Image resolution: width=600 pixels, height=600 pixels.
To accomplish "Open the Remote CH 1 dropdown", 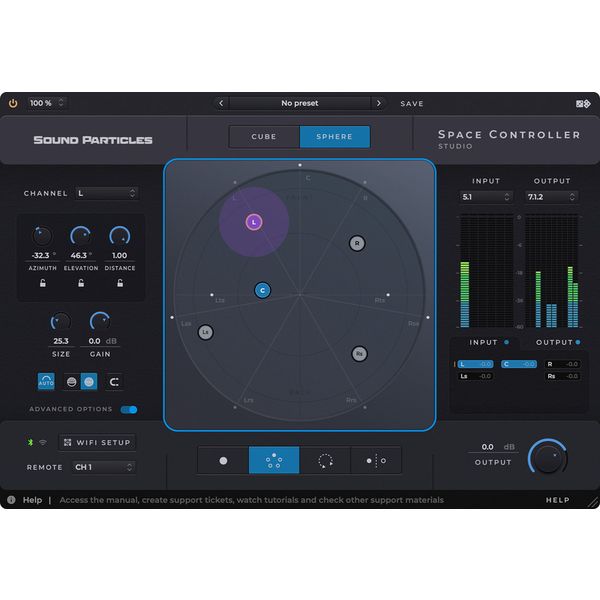I will click(x=104, y=467).
